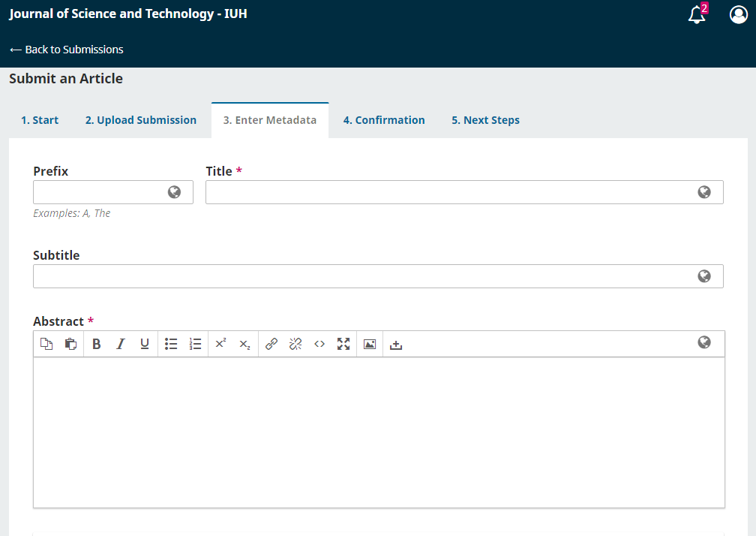The image size is (756, 536).
Task: Click the upload icon in the Abstract toolbar
Action: coord(396,344)
